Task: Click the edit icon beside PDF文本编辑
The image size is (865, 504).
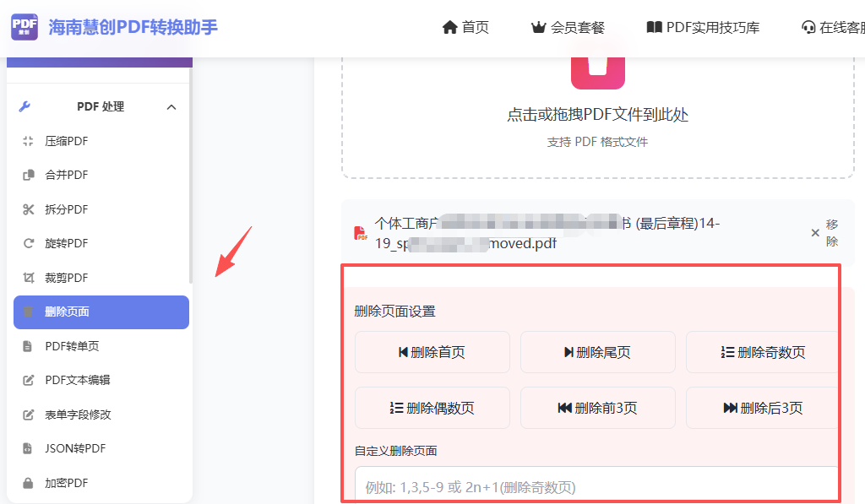Action: 28,381
